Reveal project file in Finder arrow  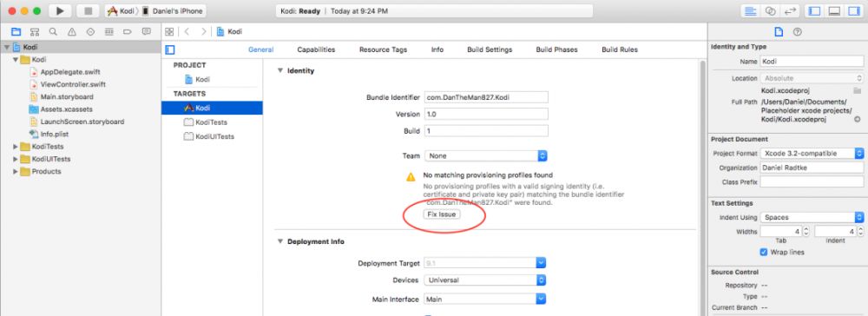tap(857, 119)
